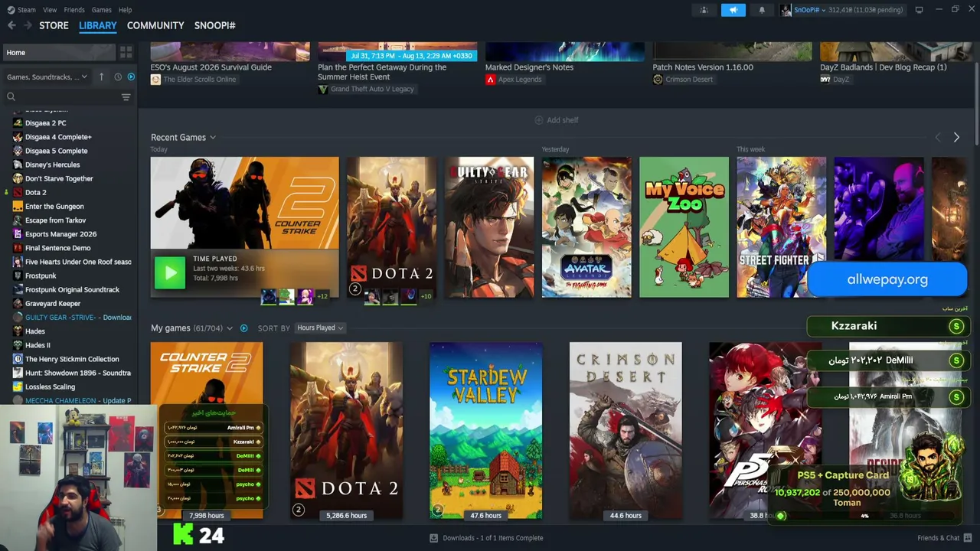The height and width of the screenshot is (551, 980).
Task: Switch to the collections grid view icon
Action: pos(126,52)
